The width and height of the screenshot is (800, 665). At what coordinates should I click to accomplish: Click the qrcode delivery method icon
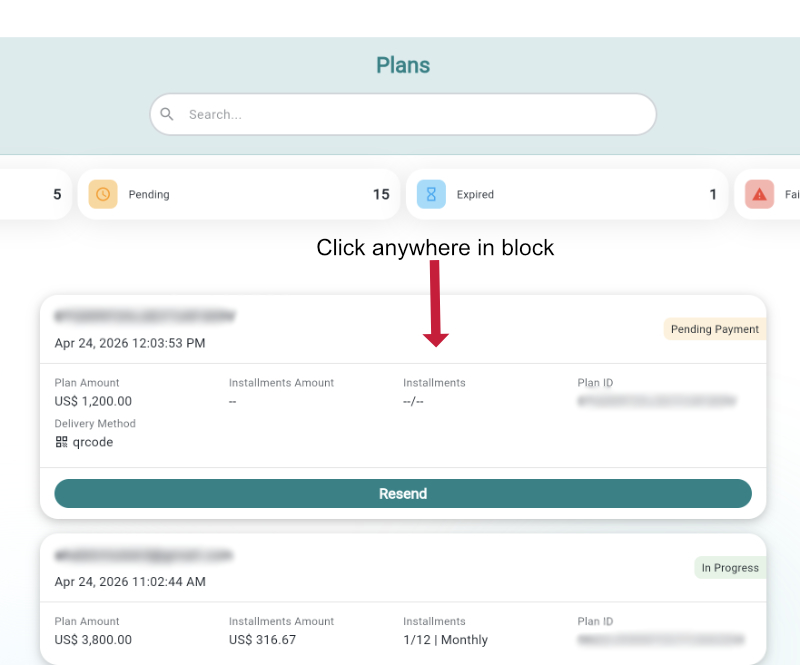[61, 442]
